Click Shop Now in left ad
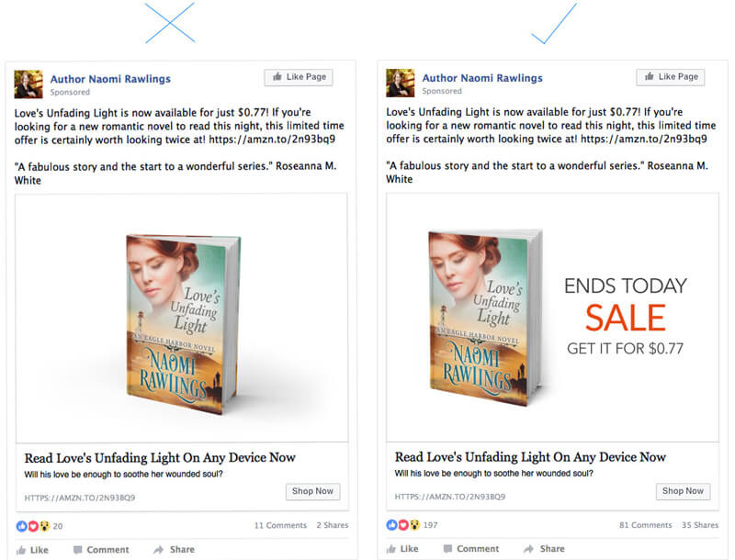The height and width of the screenshot is (560, 735). pyautogui.click(x=312, y=491)
